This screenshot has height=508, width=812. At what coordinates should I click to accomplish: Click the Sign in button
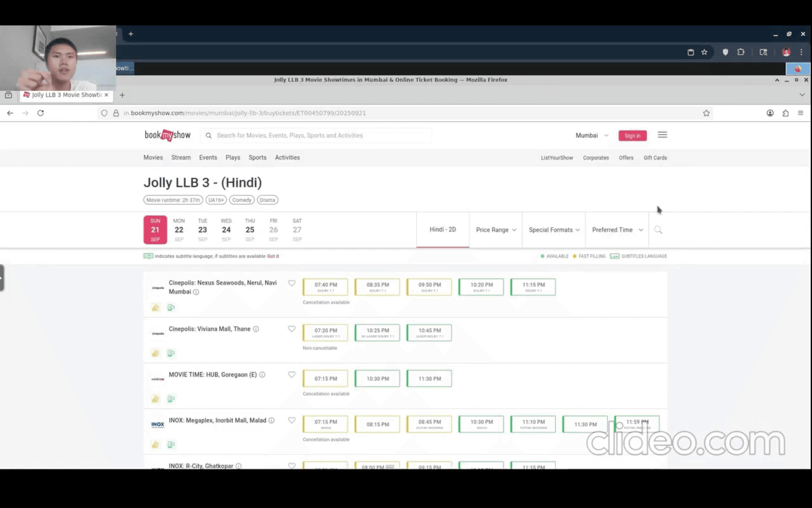tap(632, 136)
